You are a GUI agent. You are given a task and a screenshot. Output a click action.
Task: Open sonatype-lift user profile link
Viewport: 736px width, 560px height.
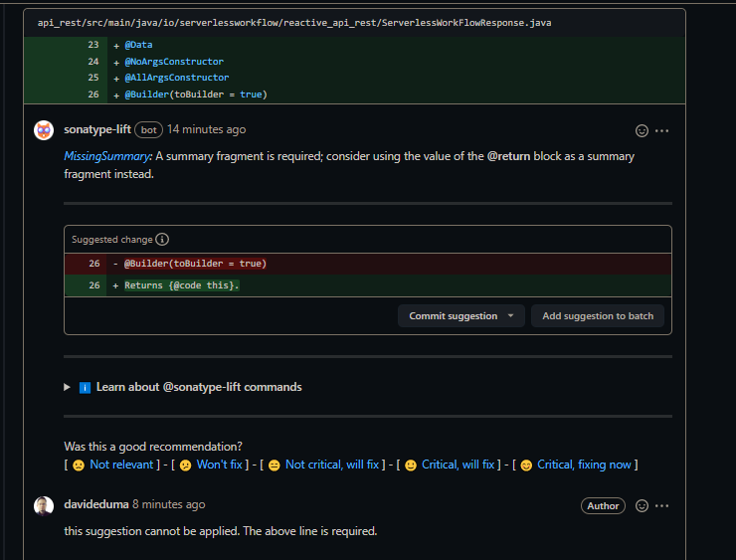pyautogui.click(x=97, y=129)
